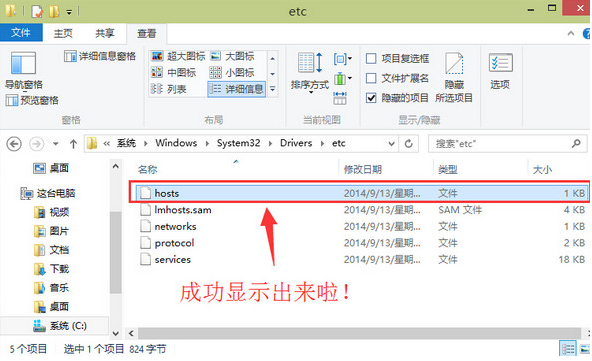Viewport: 592px width, 361px height.
Task: Expand the address bar history dropdown
Action: (392, 144)
